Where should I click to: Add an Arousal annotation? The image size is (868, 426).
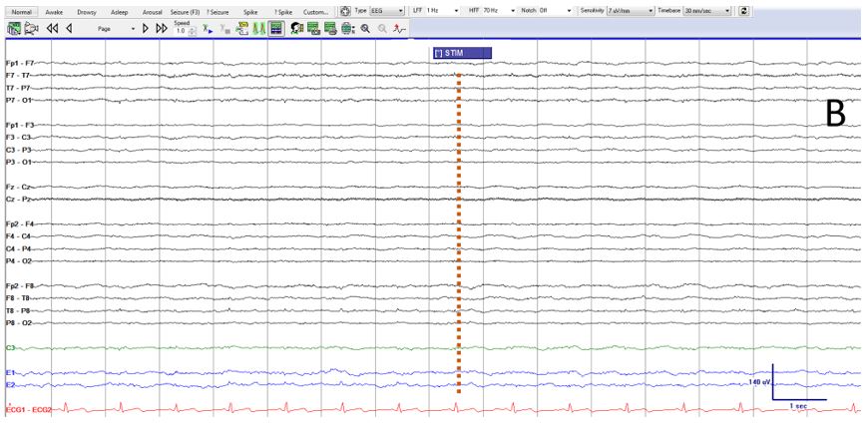coord(153,12)
